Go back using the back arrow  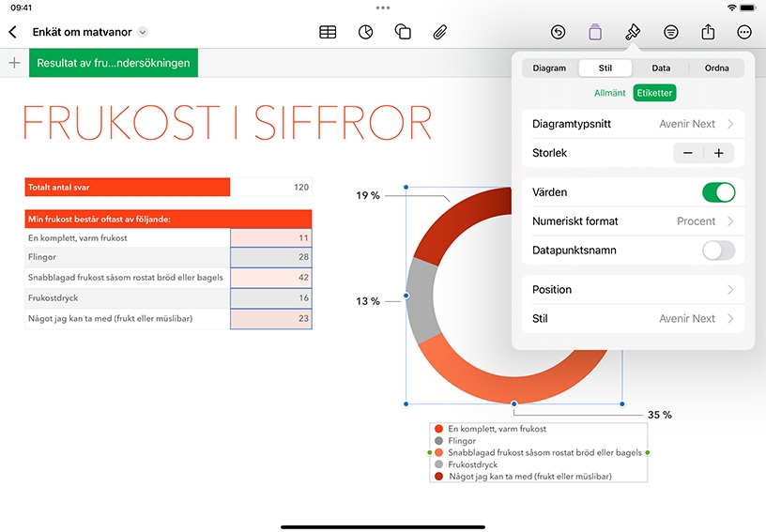(x=13, y=32)
